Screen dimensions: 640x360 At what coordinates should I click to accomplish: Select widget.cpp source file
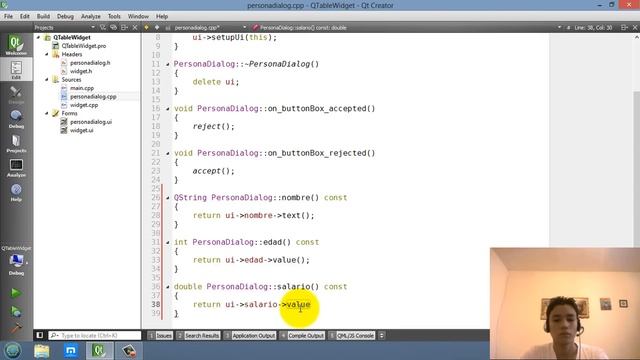click(84, 105)
